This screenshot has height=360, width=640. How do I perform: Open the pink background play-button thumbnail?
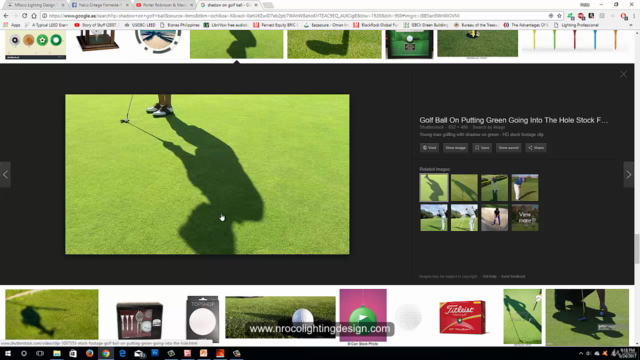363,315
